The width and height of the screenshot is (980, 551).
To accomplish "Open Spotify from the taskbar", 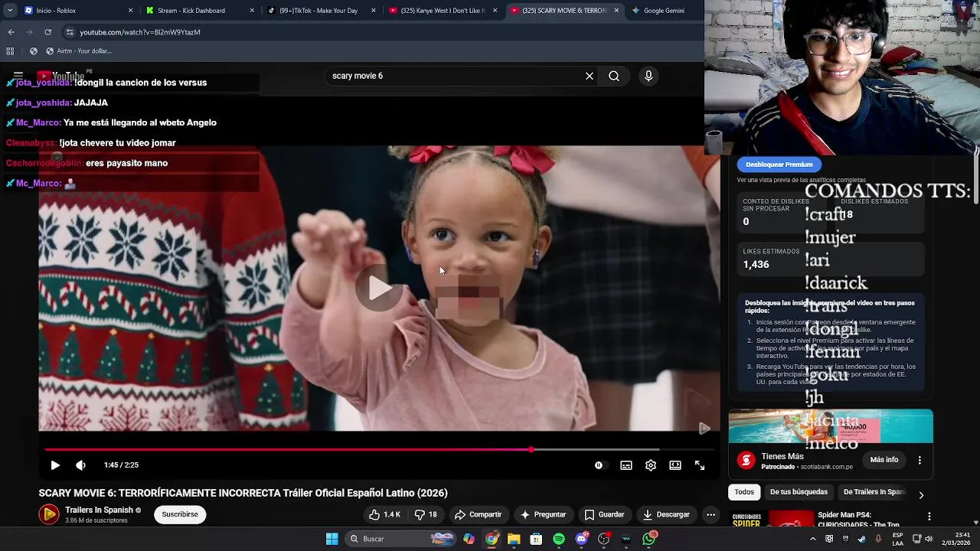I will (559, 539).
